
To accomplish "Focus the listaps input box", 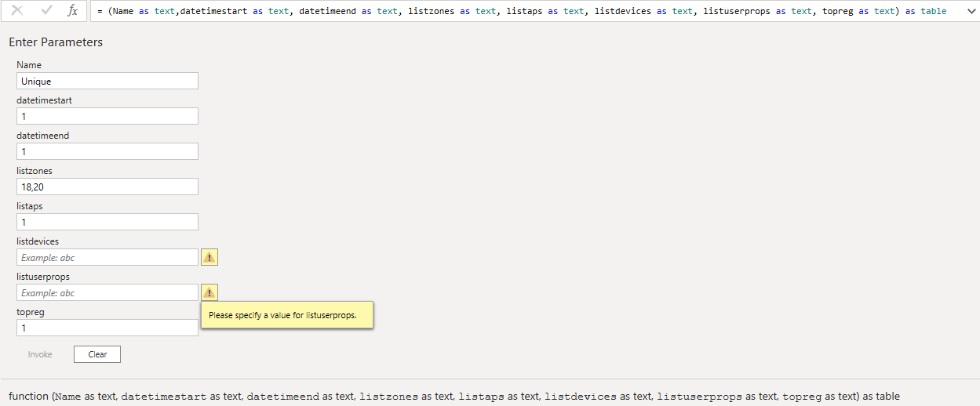I will [x=107, y=222].
